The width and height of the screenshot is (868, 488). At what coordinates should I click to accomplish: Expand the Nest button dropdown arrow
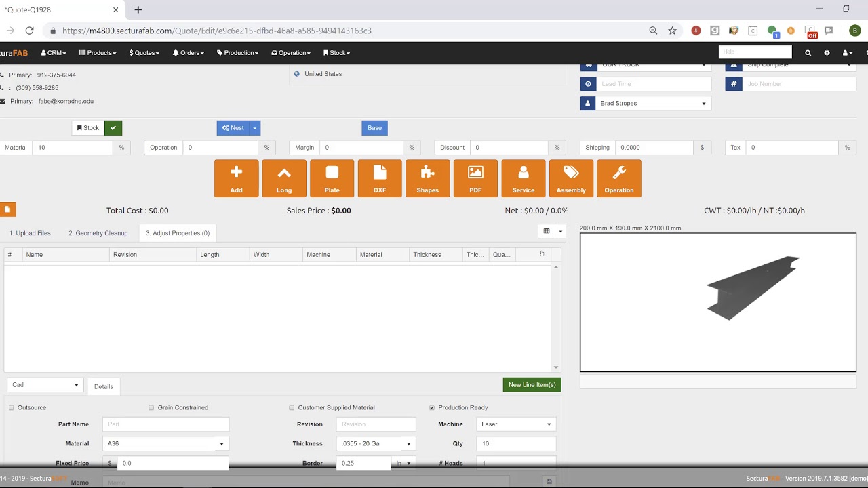[255, 128]
